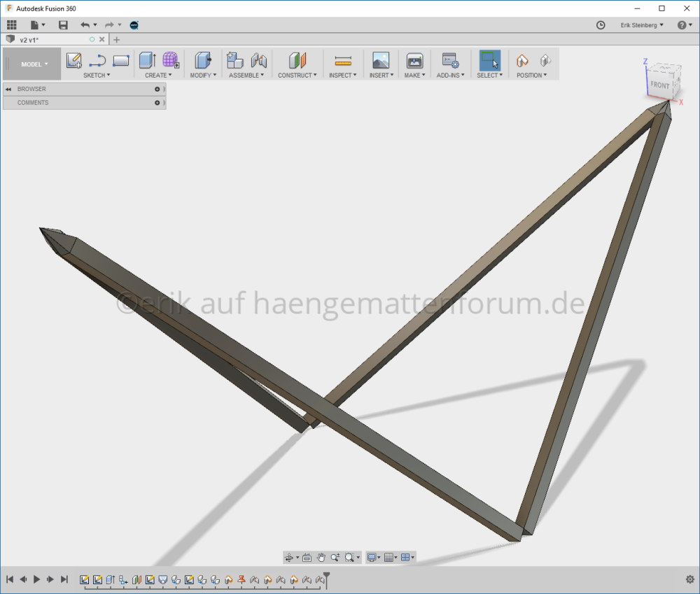The height and width of the screenshot is (594, 700).
Task: Activate the window Select tool
Action: (489, 61)
